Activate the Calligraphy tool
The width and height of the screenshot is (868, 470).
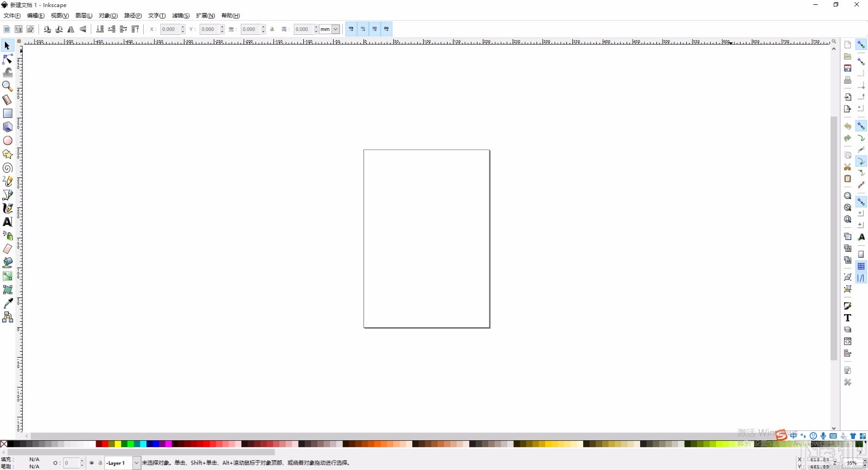[x=8, y=208]
